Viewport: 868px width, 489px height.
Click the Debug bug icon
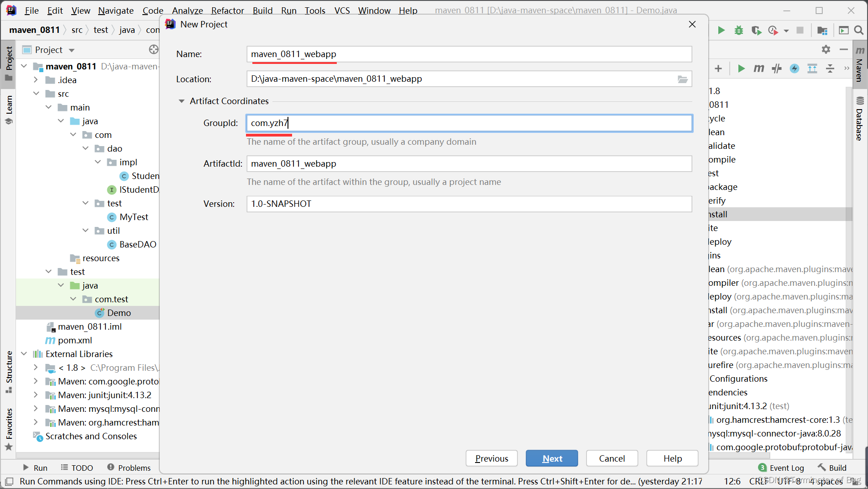coord(738,30)
